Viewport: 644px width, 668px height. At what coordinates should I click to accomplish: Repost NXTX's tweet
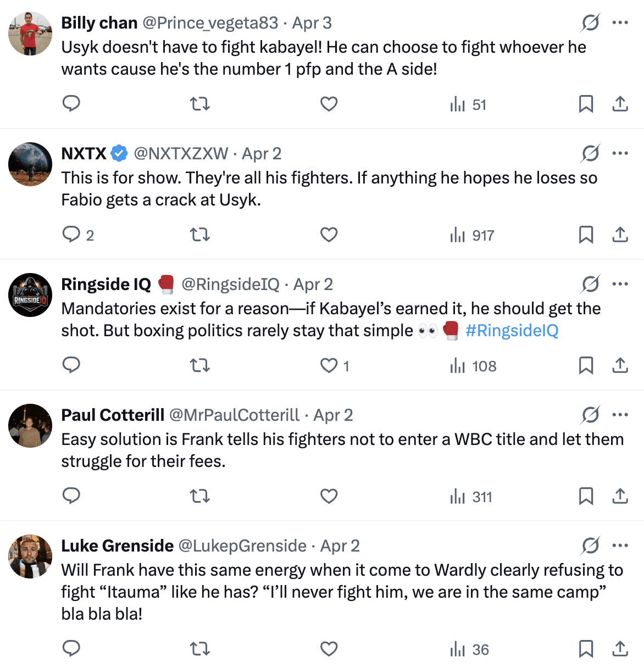coord(199,235)
